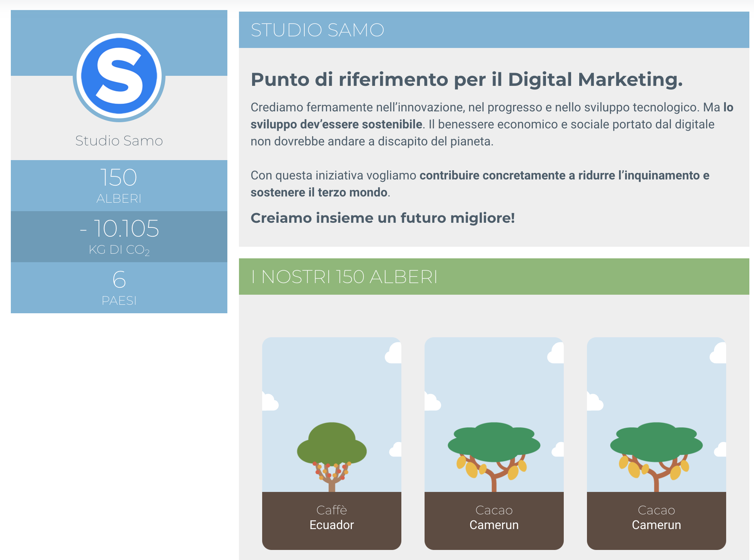Screen dimensions: 754x560
Task: Select the -10.105 kg di CO2 tile
Action: pos(119,237)
